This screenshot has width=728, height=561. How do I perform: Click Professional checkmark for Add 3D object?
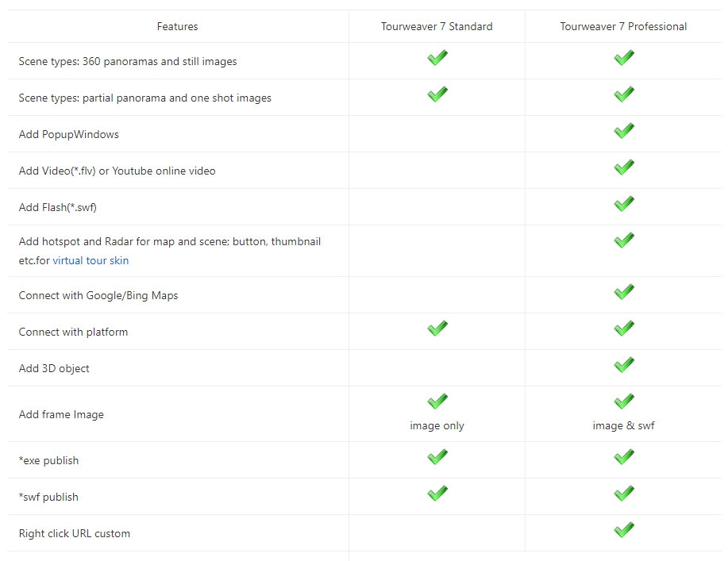click(x=624, y=365)
